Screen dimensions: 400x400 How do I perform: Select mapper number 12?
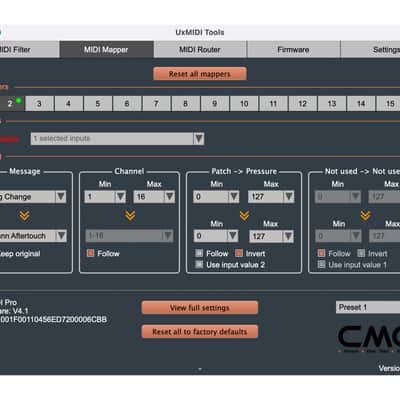pyautogui.click(x=303, y=103)
